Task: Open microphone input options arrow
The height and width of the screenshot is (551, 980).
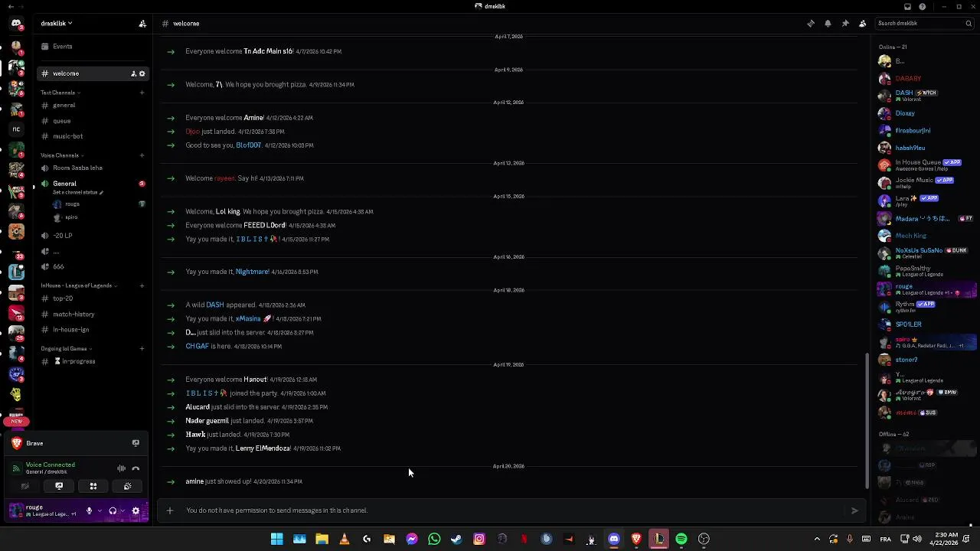Action: pos(98,510)
